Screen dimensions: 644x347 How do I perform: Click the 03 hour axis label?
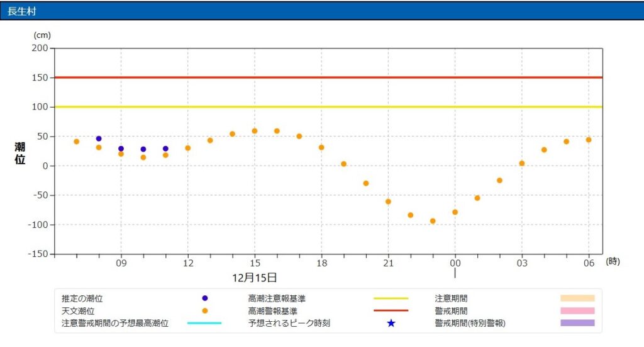coord(522,263)
